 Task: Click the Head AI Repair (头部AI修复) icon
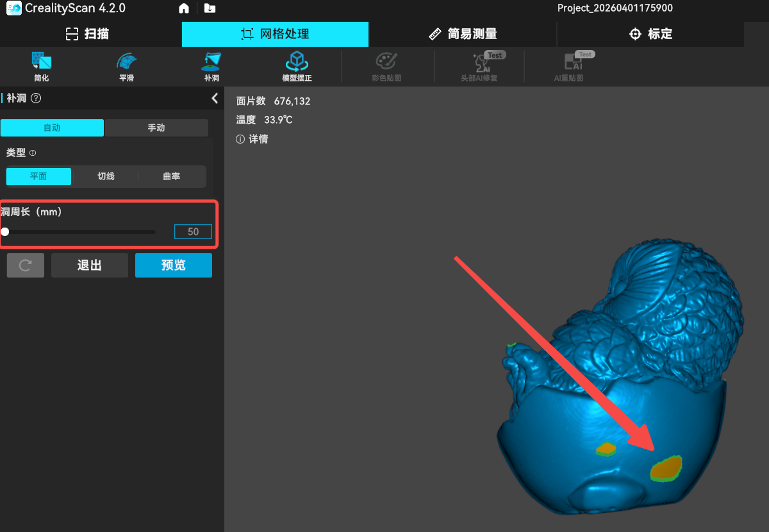tap(479, 62)
